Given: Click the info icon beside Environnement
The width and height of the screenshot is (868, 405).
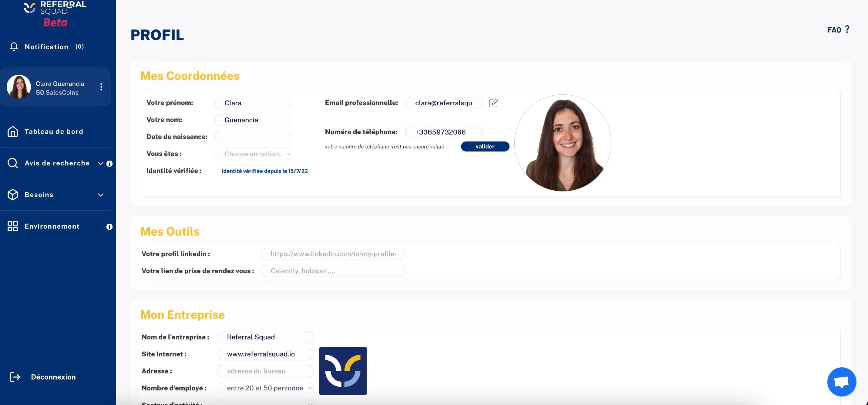Looking at the screenshot, I should click(x=109, y=226).
